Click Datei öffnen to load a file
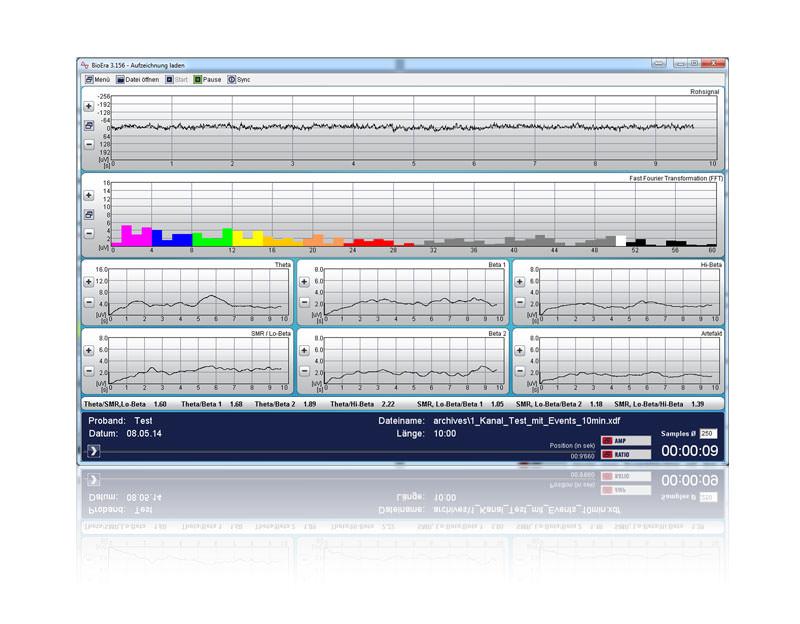 tap(138, 80)
